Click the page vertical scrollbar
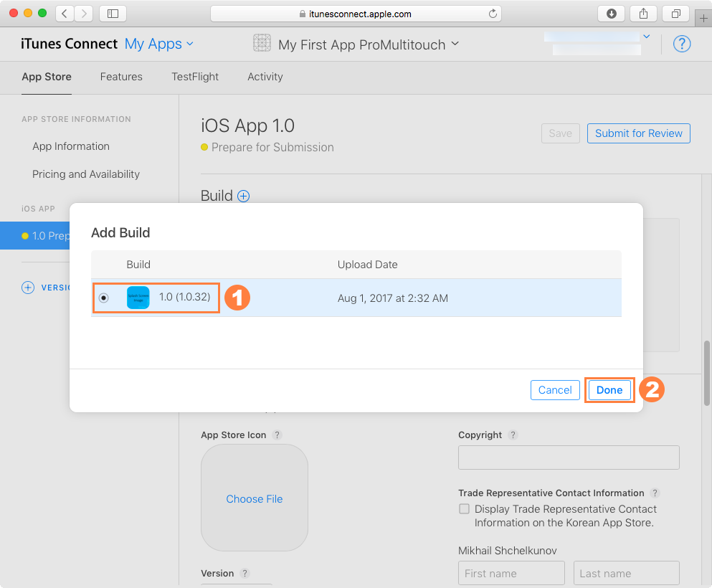The height and width of the screenshot is (588, 712). coord(706,373)
